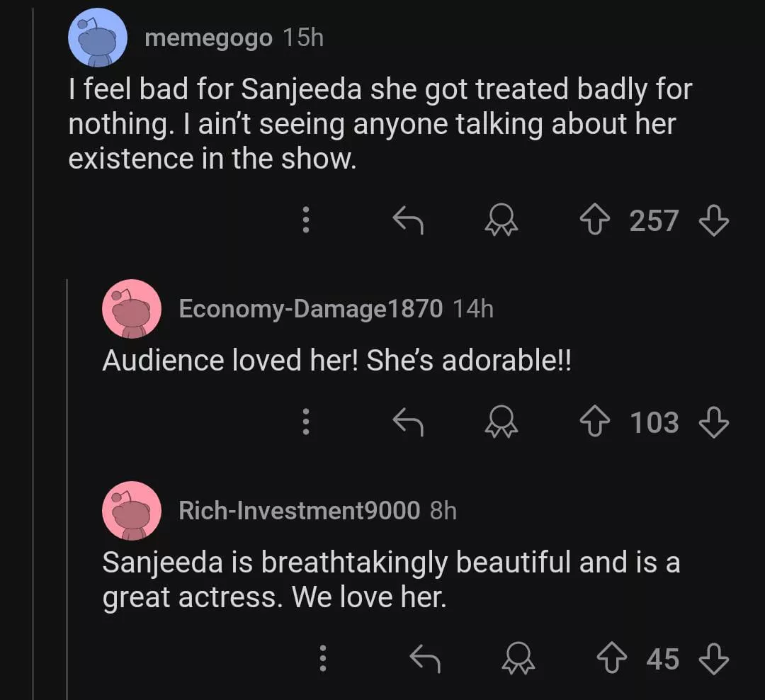The height and width of the screenshot is (700, 765).
Task: Open memegogo's user profile link
Action: pyautogui.click(x=208, y=38)
